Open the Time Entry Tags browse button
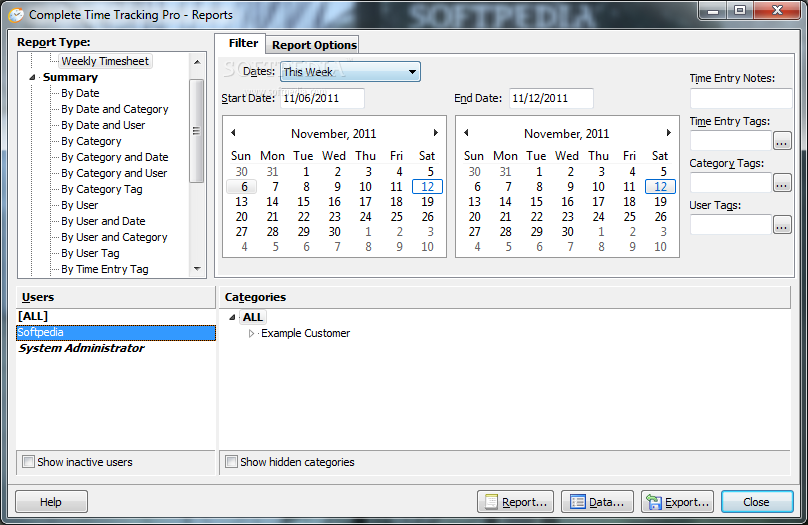Screen dimensions: 808x525 pyautogui.click(x=782, y=140)
